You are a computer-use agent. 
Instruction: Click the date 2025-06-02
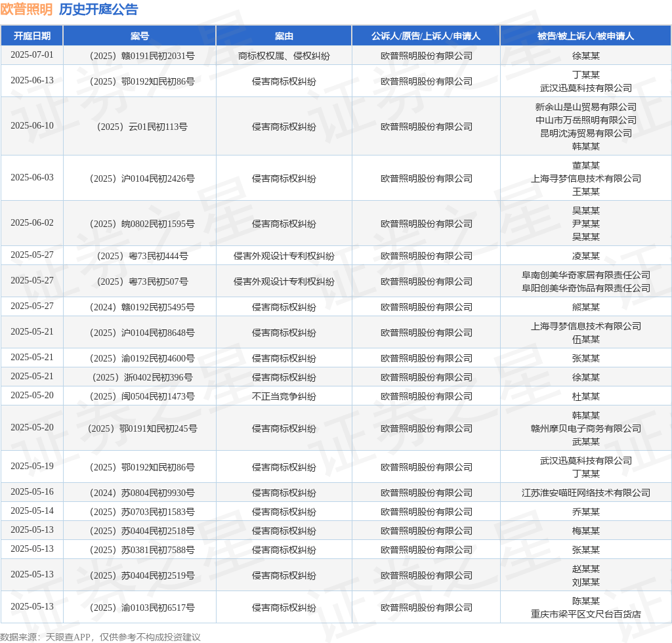32,223
